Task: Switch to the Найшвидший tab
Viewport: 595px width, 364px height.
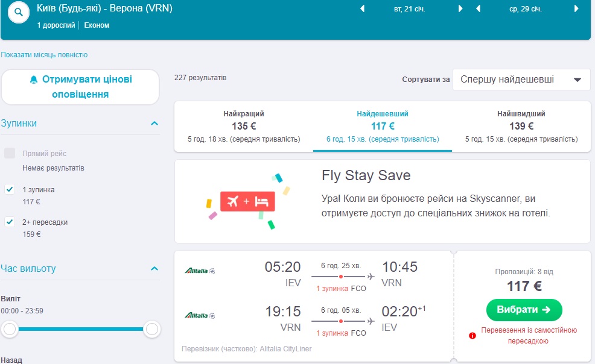Action: pos(521,126)
